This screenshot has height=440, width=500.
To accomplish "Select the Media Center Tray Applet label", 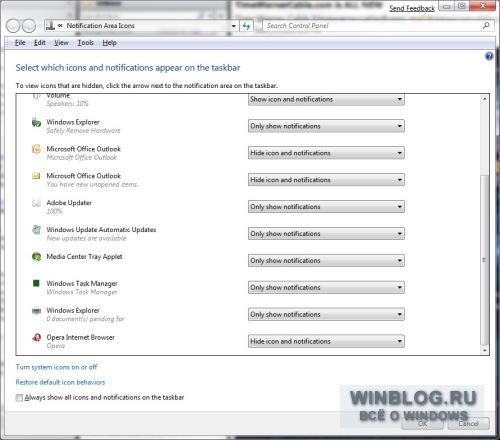I will click(x=84, y=256).
